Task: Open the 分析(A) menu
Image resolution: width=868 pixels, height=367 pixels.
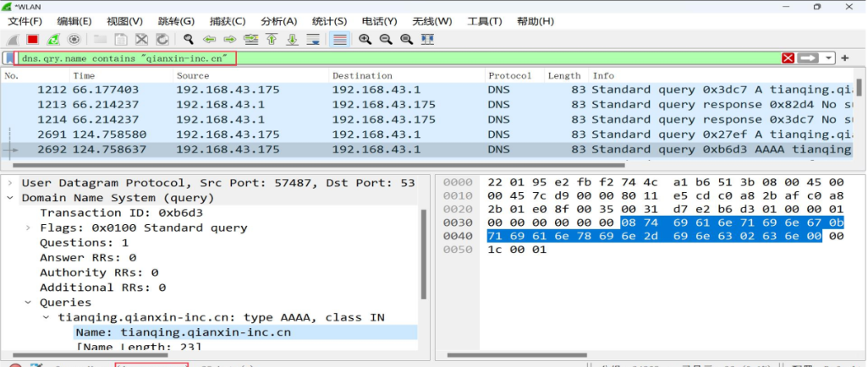Action: click(278, 20)
